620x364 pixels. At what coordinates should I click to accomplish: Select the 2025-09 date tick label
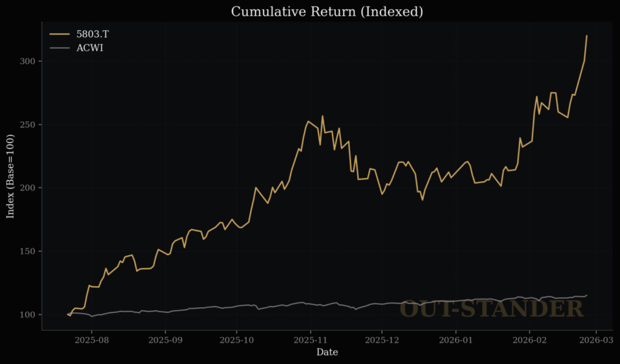click(x=165, y=339)
